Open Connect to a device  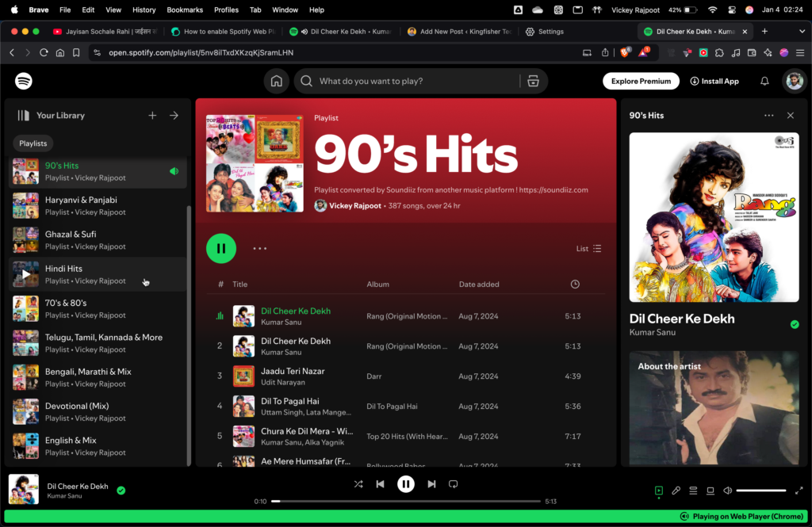[710, 491]
